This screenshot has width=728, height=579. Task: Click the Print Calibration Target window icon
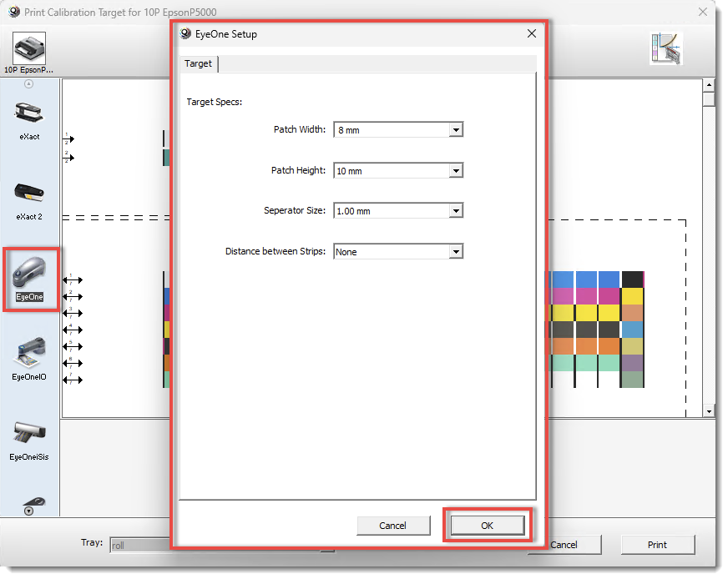pyautogui.click(x=14, y=12)
